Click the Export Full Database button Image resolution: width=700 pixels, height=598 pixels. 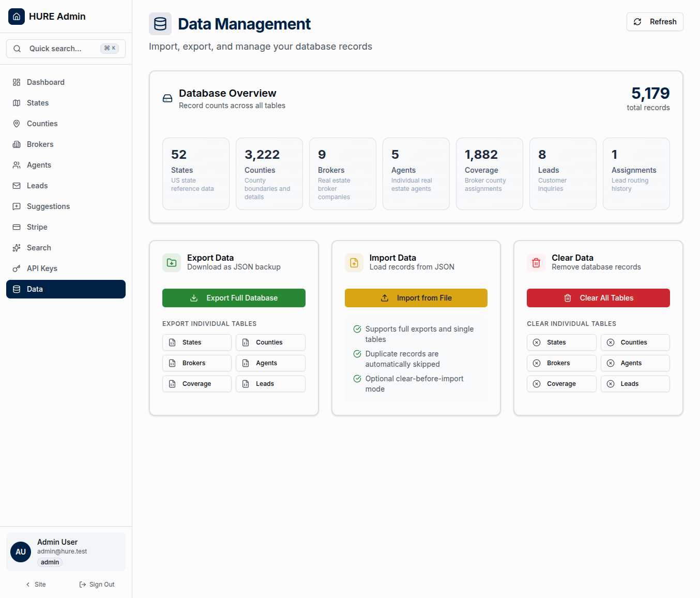tap(234, 298)
